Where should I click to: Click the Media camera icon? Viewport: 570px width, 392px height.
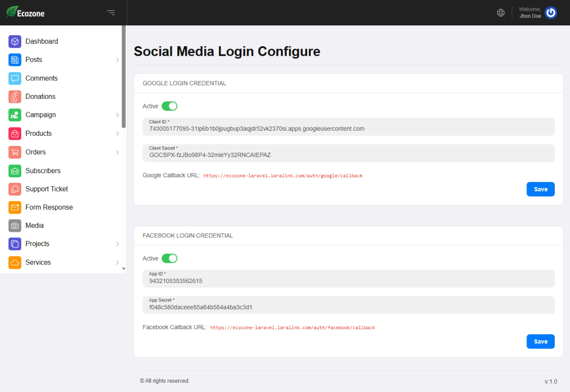tap(15, 226)
